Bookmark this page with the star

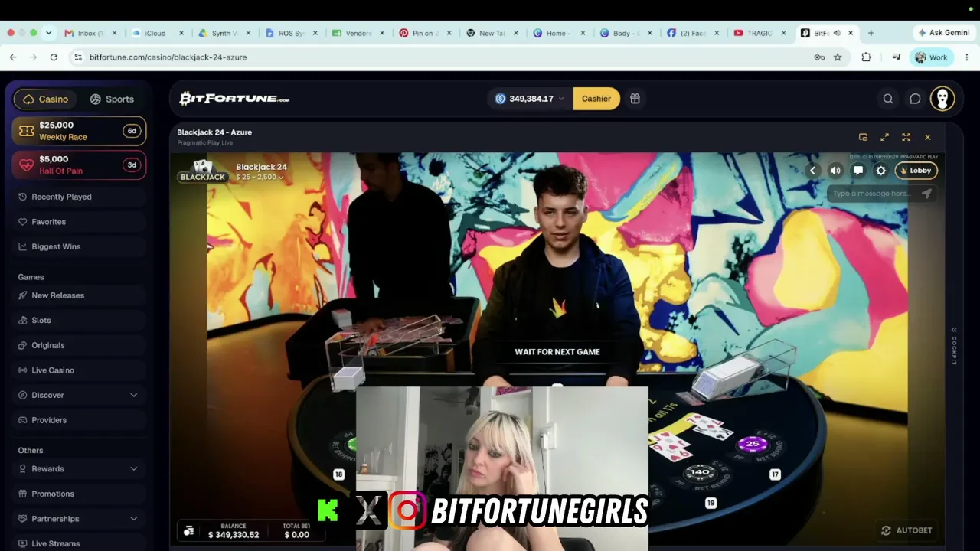point(838,57)
